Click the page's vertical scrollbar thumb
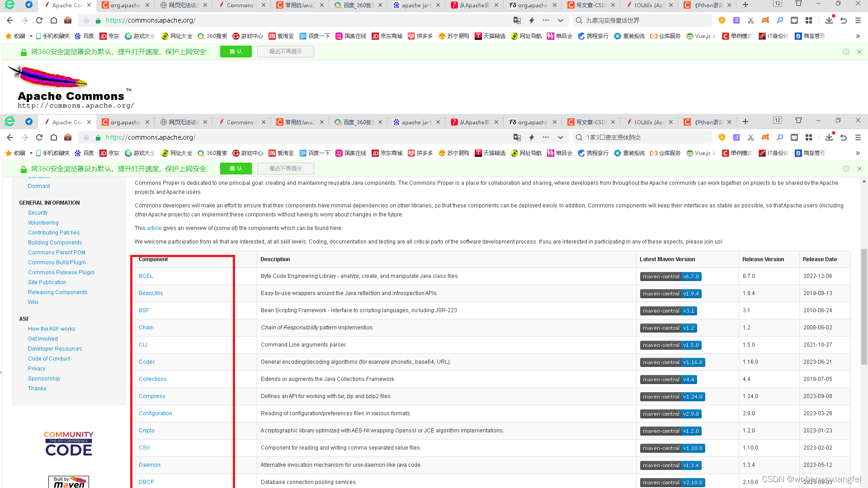 click(x=864, y=307)
